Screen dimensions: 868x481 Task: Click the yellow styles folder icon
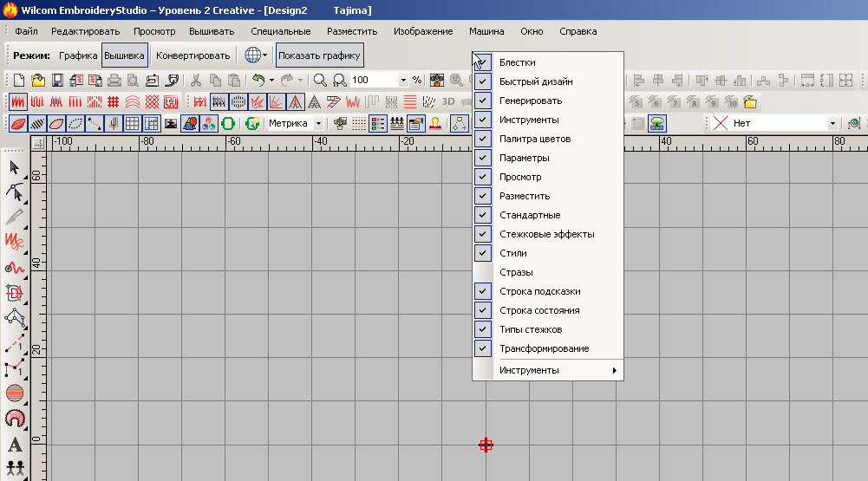pyautogui.click(x=750, y=102)
